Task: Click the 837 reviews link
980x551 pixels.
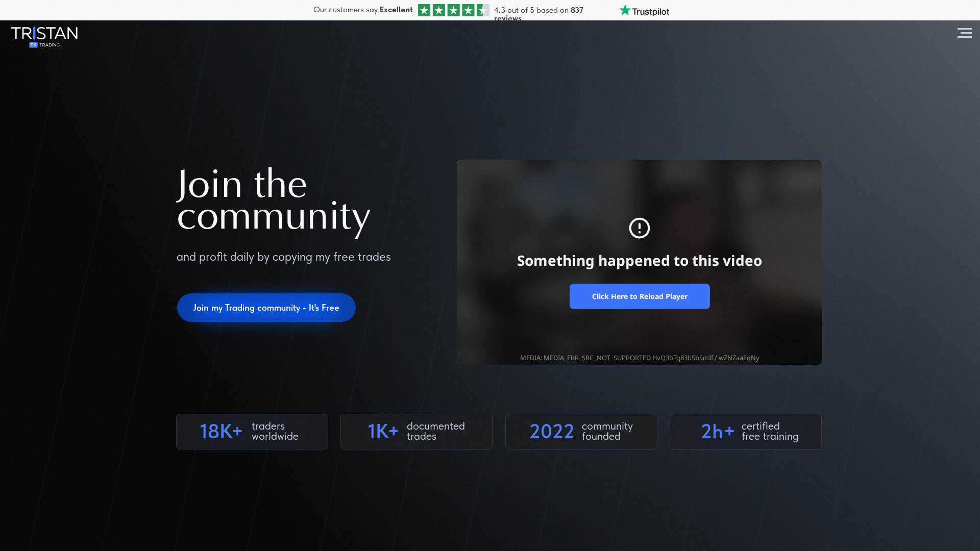Action: click(x=577, y=10)
